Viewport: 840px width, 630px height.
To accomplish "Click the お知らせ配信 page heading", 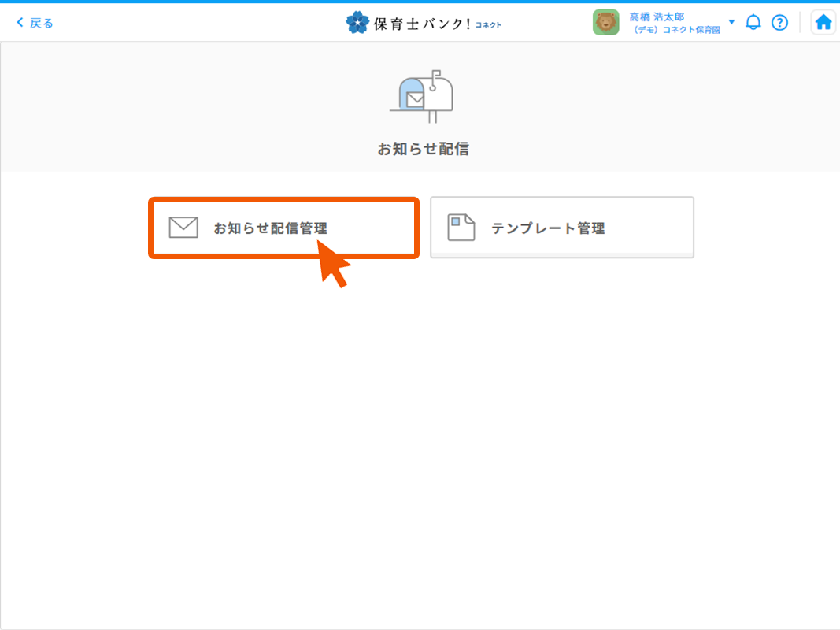I will pyautogui.click(x=423, y=149).
